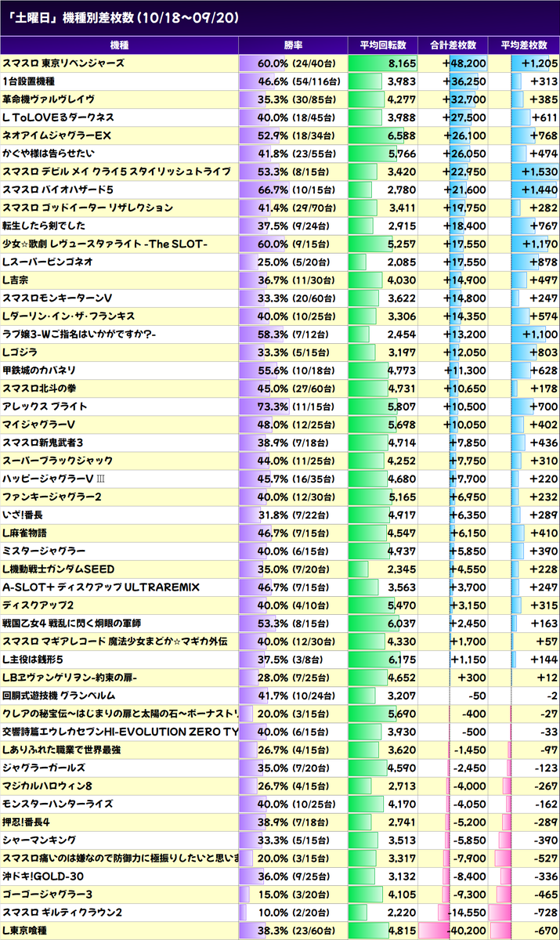Viewport: 560px width, 940px height.
Task: Click ゴーゴージャグラー3 machine name
Action: tap(48, 895)
